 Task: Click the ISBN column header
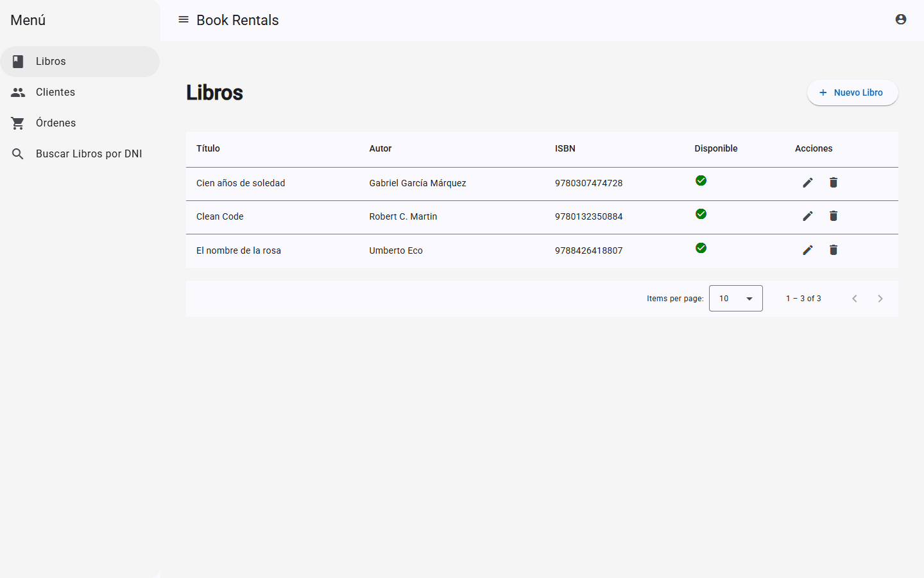pyautogui.click(x=565, y=148)
